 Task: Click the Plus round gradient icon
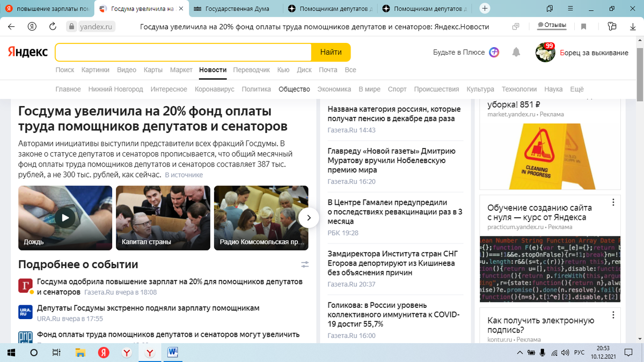tap(494, 52)
